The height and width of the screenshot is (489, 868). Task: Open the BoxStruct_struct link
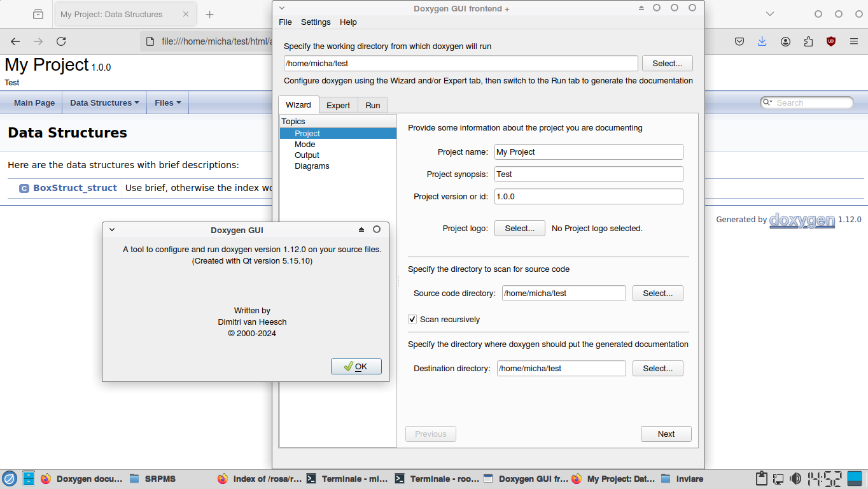(75, 188)
